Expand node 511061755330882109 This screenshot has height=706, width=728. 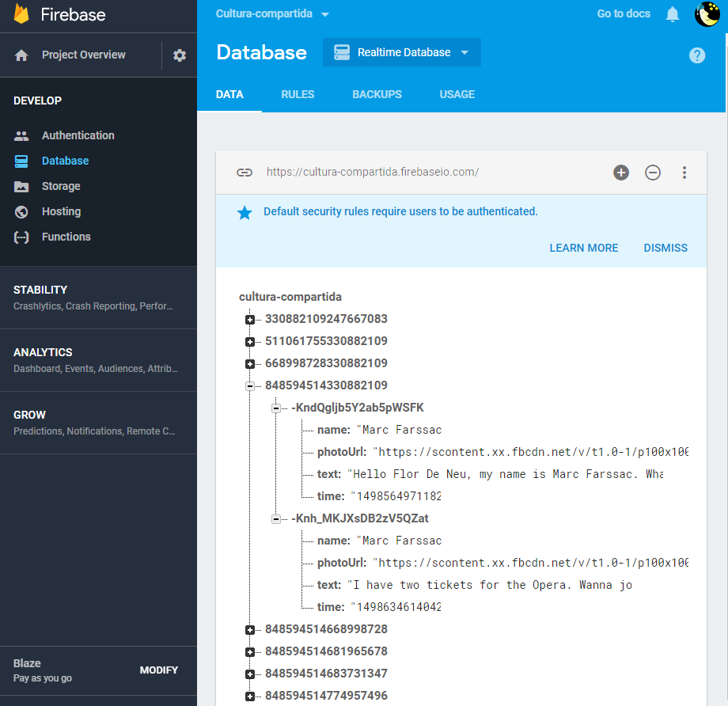click(x=250, y=342)
